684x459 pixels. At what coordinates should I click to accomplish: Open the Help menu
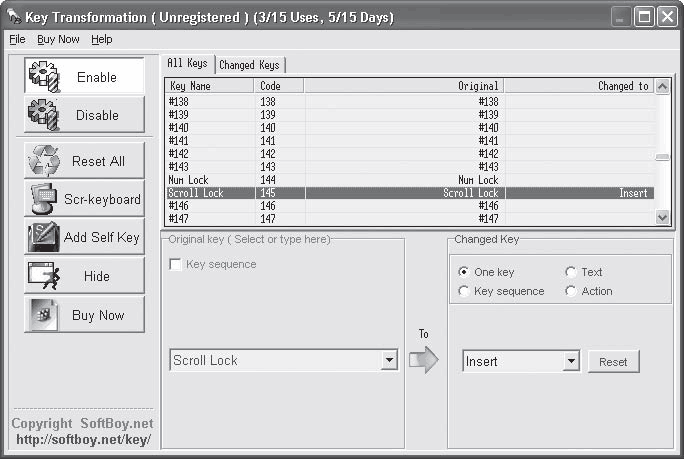pyautogui.click(x=102, y=39)
